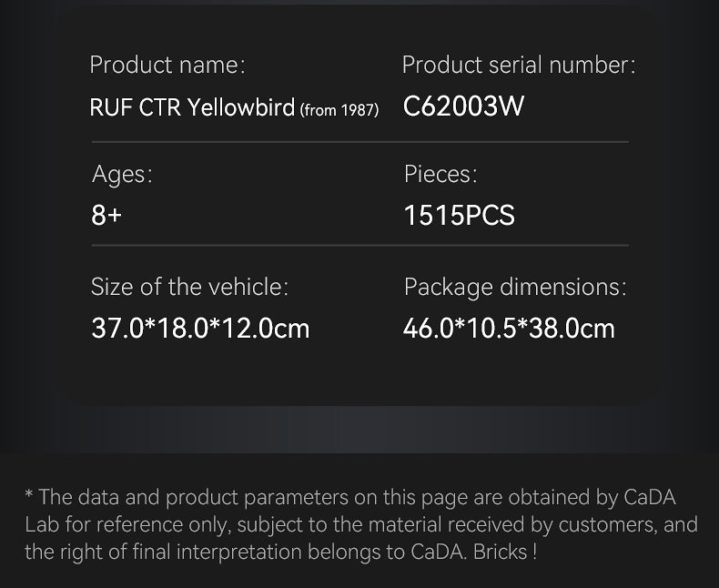This screenshot has height=588, width=719.
Task: Click the "Size of the vehicle:" label
Action: pyautogui.click(x=189, y=287)
